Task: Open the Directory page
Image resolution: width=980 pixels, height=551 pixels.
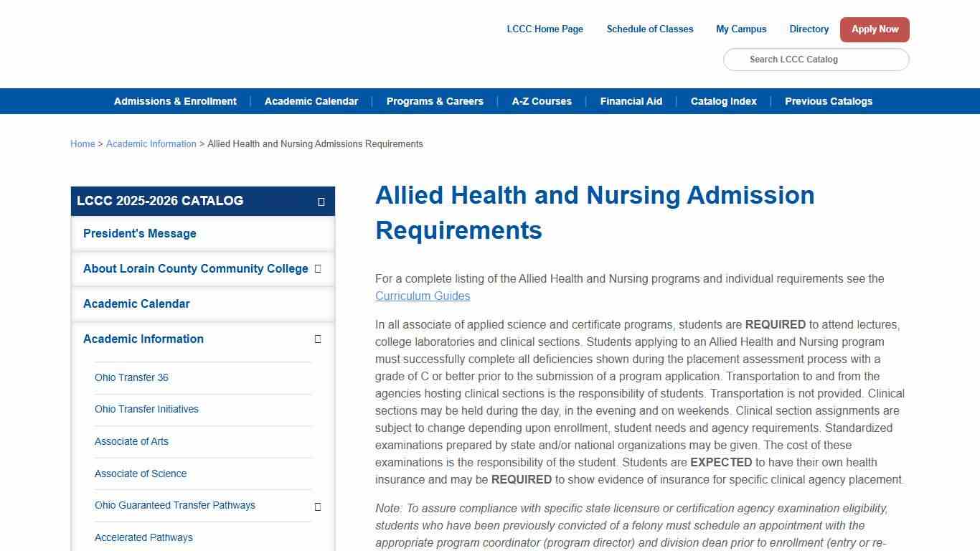Action: 809,29
